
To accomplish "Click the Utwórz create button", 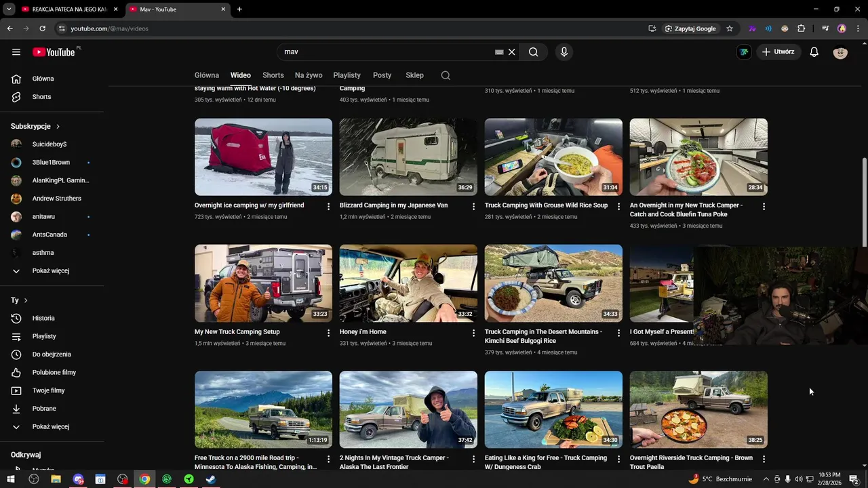I will coord(778,52).
